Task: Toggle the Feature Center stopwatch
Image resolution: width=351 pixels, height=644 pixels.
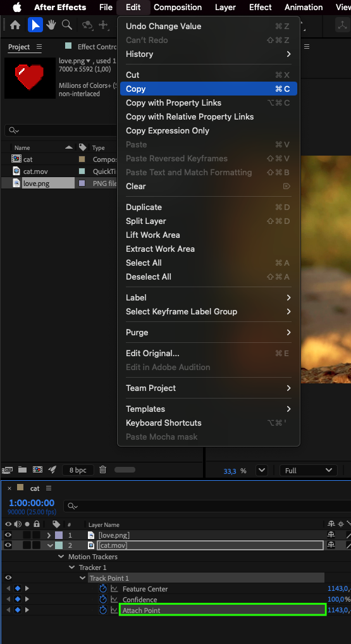Action: point(102,588)
